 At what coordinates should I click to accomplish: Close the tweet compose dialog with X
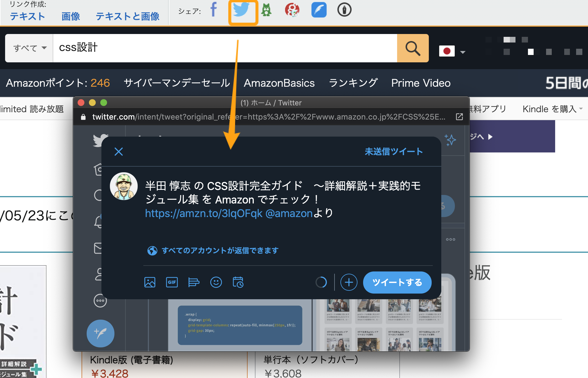tap(119, 152)
